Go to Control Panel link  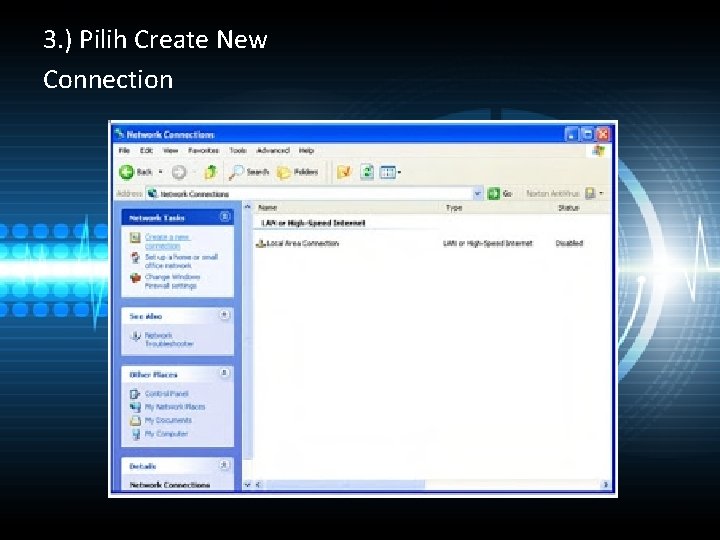coord(167,394)
